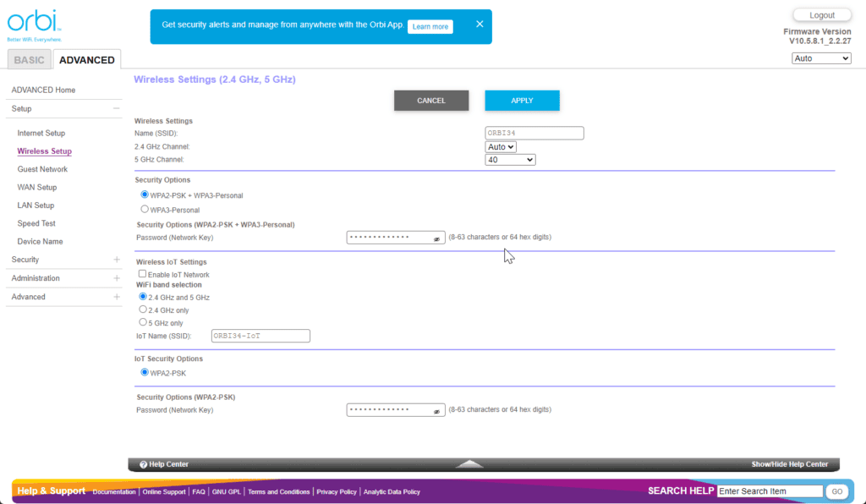Choose 5 GHz only band

(x=143, y=323)
